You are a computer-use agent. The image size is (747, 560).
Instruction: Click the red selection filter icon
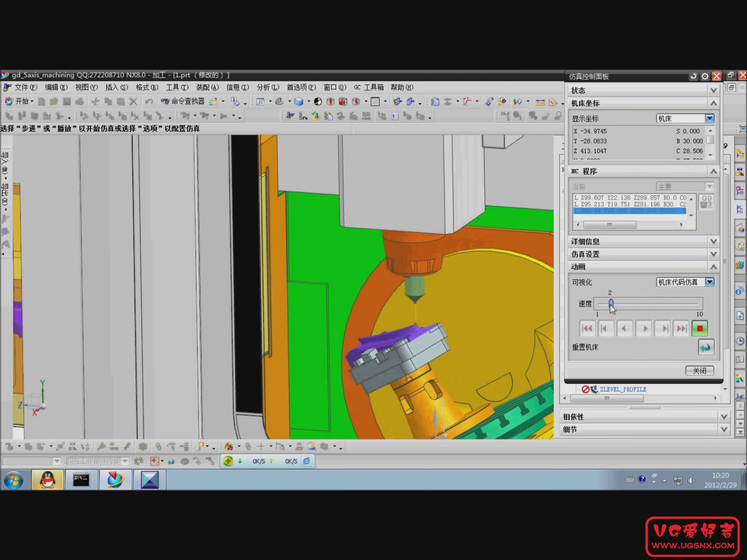(x=155, y=461)
